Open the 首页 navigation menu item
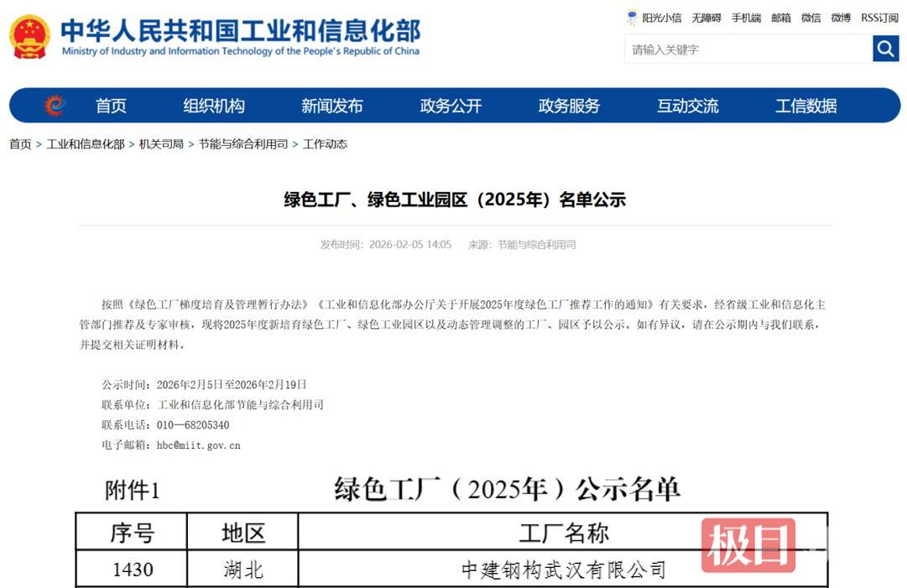The width and height of the screenshot is (907, 588). [111, 106]
